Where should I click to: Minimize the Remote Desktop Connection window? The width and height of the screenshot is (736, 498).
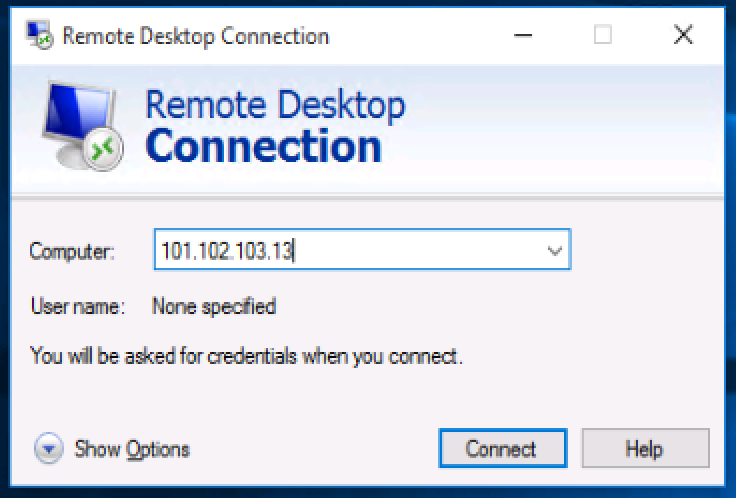pos(524,36)
